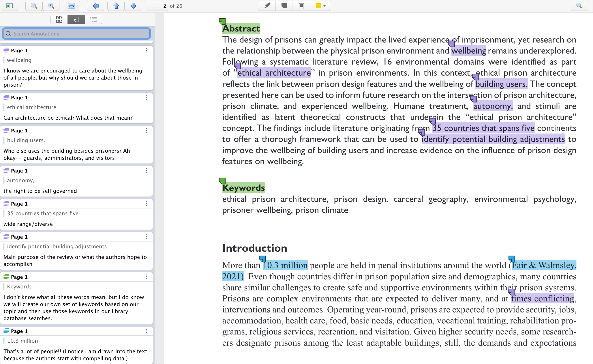The height and width of the screenshot is (364, 593).
Task: Open options menu for building users annotation
Action: click(146, 130)
